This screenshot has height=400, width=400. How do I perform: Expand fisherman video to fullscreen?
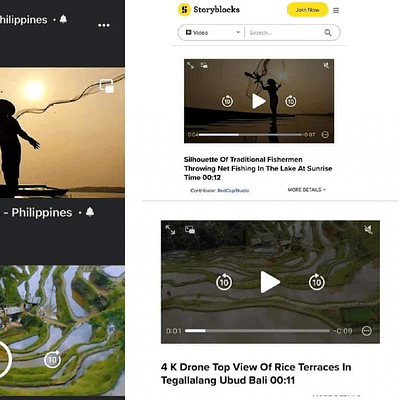190,65
